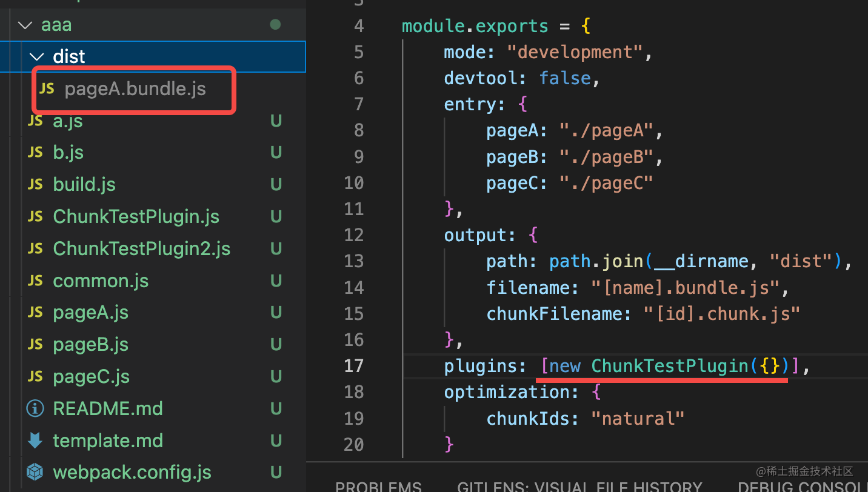Click the JS icon beside common.js
868x492 pixels.
click(x=35, y=281)
